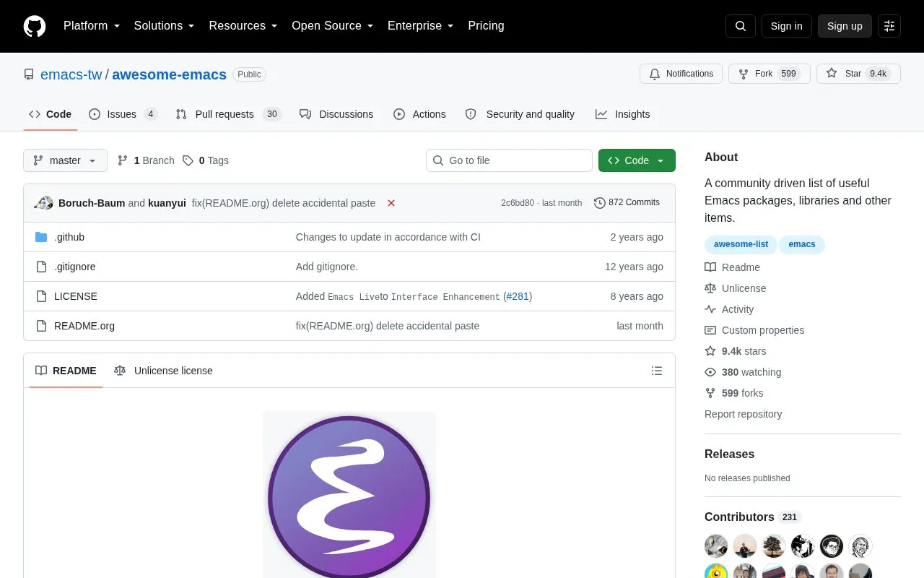Image resolution: width=924 pixels, height=578 pixels.
Task: Click the LICENSE file icon
Action: click(x=41, y=296)
